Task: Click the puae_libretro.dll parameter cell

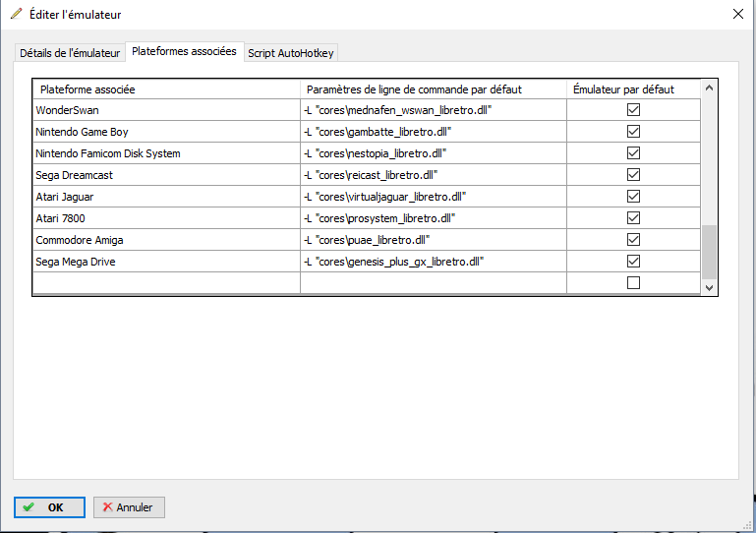Action: [434, 240]
